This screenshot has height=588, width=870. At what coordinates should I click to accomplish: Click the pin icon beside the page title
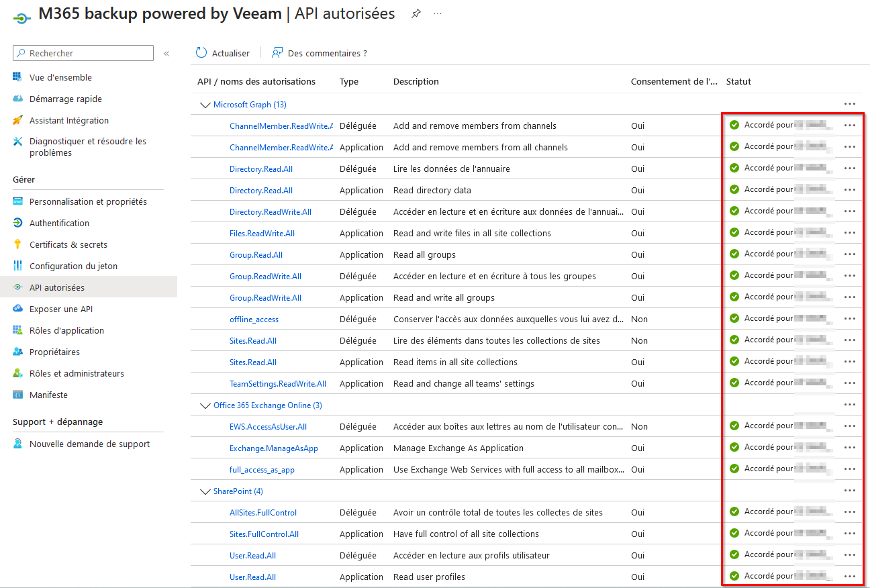(x=416, y=14)
